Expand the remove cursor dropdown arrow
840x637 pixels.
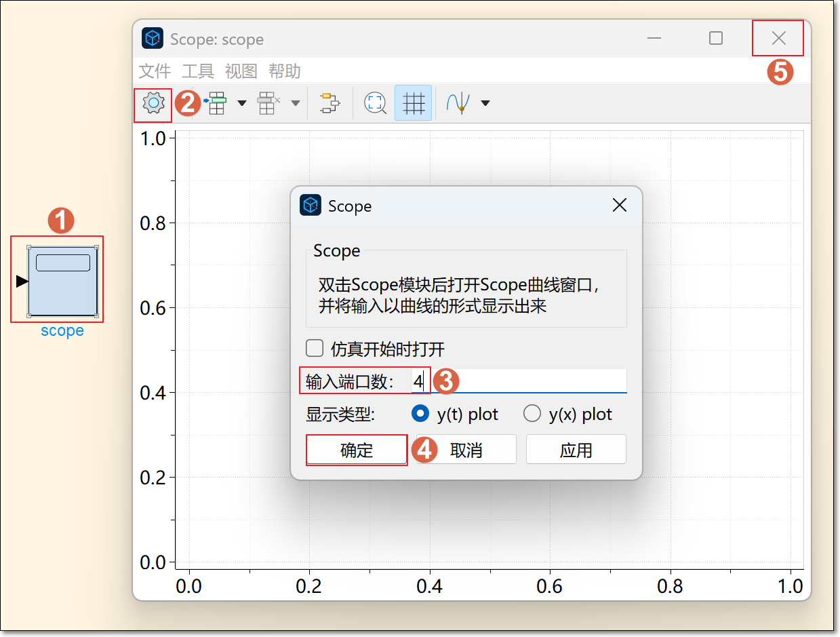click(296, 104)
